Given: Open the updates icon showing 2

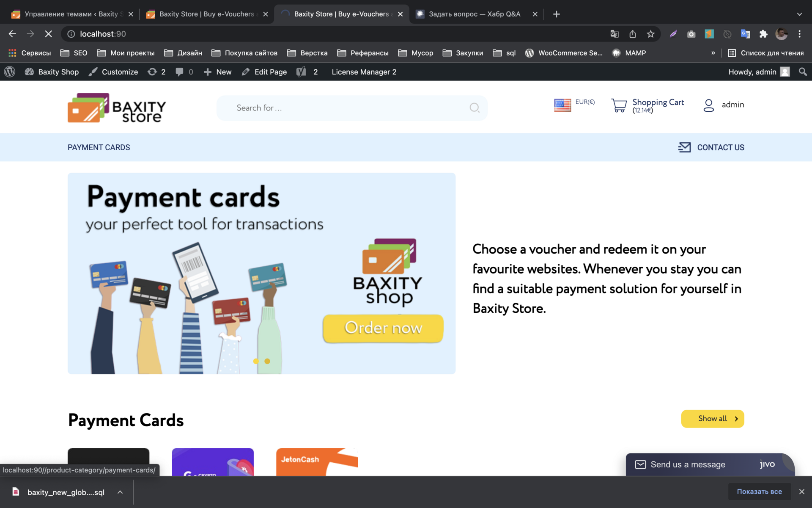Looking at the screenshot, I should [x=156, y=72].
